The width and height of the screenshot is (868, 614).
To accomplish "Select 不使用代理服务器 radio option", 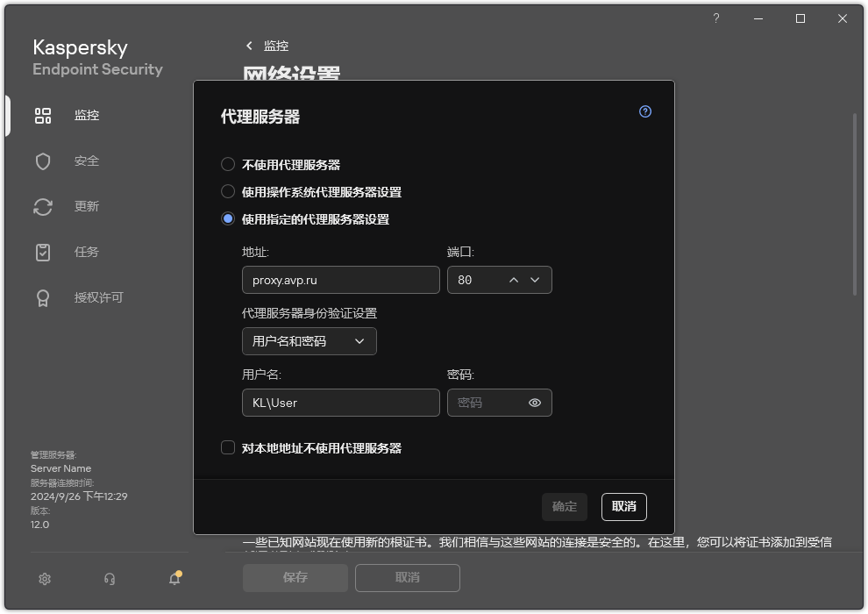I will click(228, 164).
